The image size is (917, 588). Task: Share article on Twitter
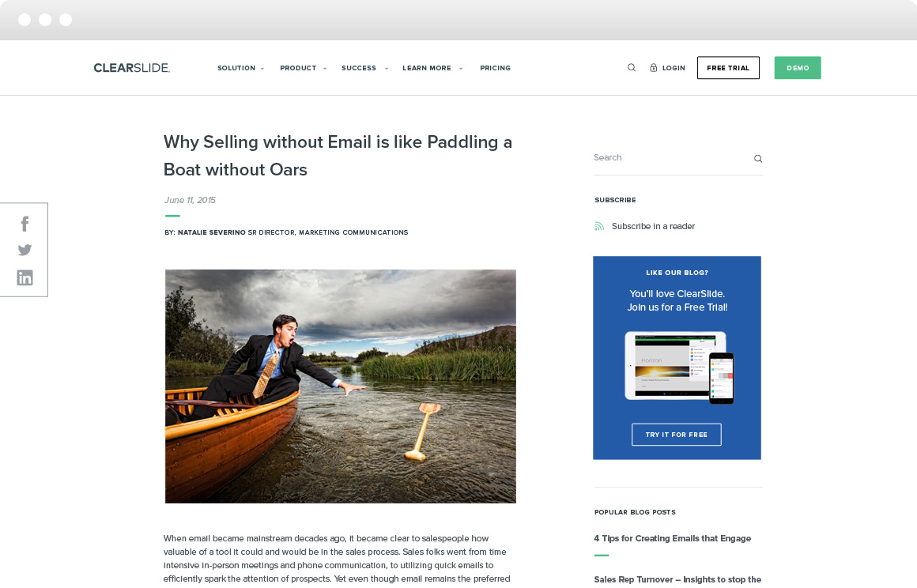(x=25, y=251)
